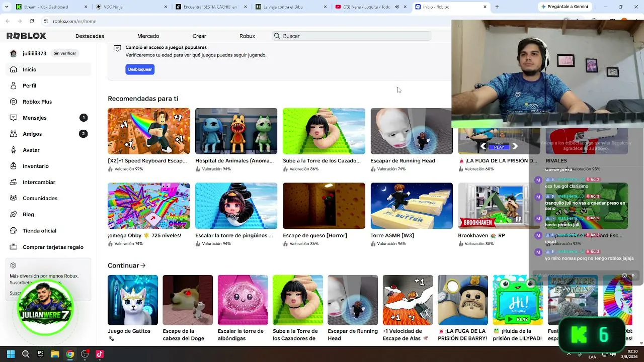Click the magnifier icon in the Buscar box
This screenshot has height=362, width=644.
pos(277,36)
